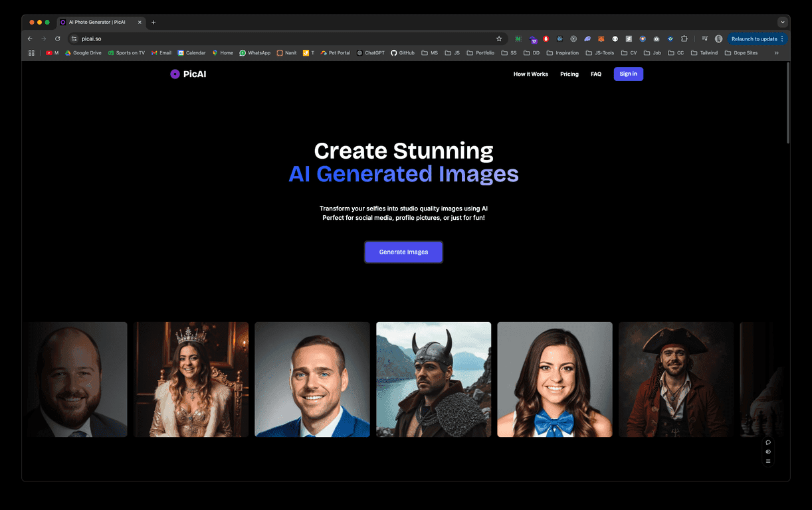The width and height of the screenshot is (812, 510).
Task: Click the Sign in button
Action: 627,74
